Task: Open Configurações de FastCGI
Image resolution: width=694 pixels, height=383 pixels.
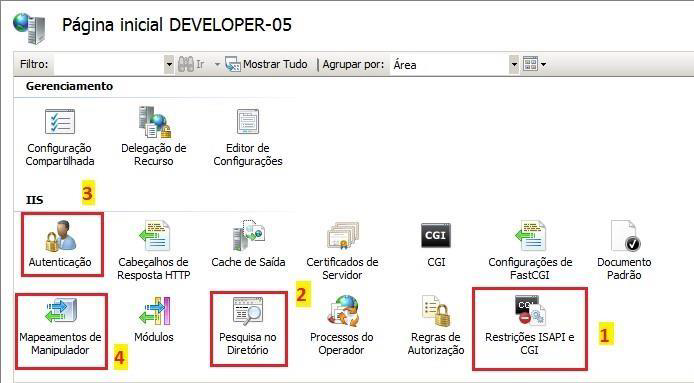Action: [x=530, y=250]
